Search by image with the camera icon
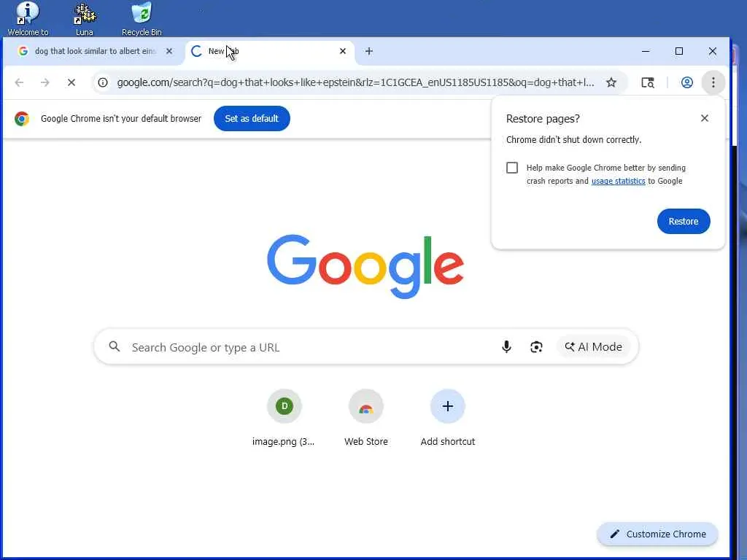Viewport: 747px width, 560px height. point(536,346)
